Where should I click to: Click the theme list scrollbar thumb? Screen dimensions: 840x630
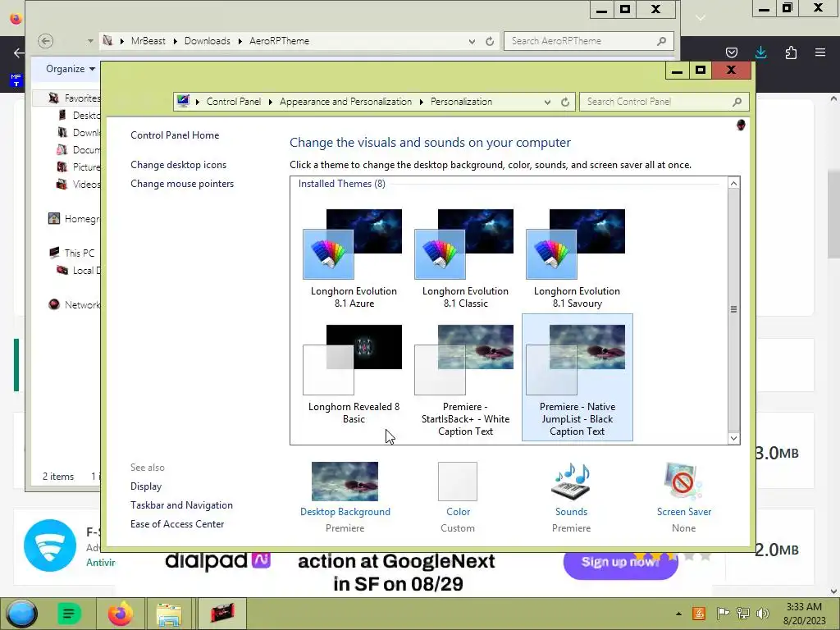pos(733,309)
